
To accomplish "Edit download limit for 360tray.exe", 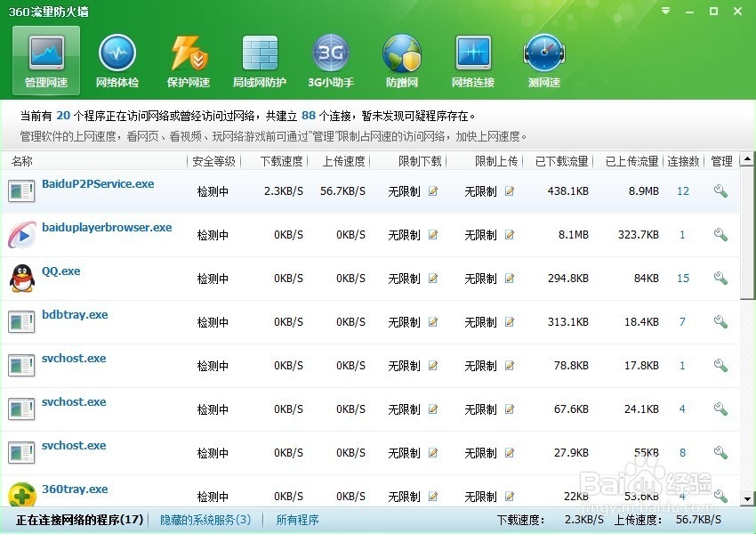I will click(433, 497).
